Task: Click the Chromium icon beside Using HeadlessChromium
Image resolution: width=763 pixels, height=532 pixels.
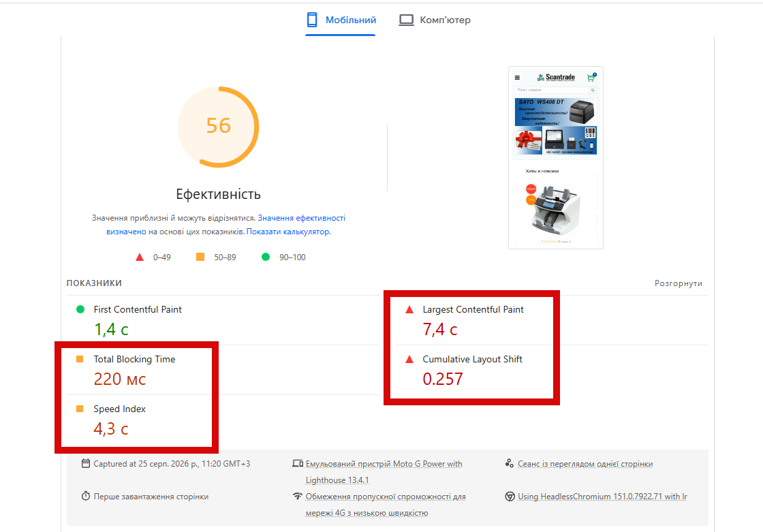Action: coord(510,497)
